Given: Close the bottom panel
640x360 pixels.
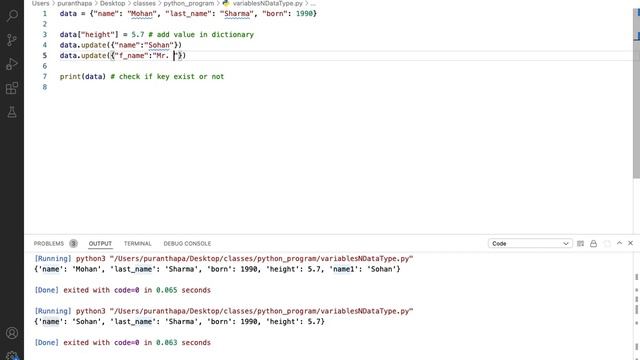Looking at the screenshot, I should click(631, 243).
